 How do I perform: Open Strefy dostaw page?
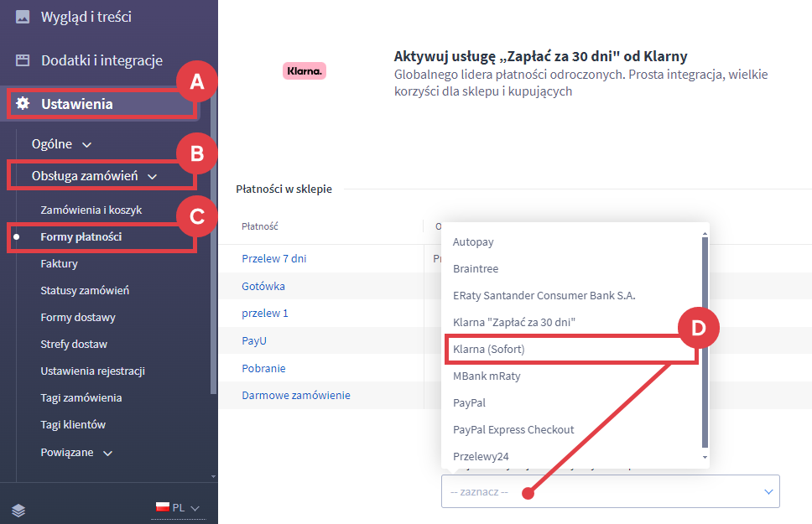click(x=74, y=345)
